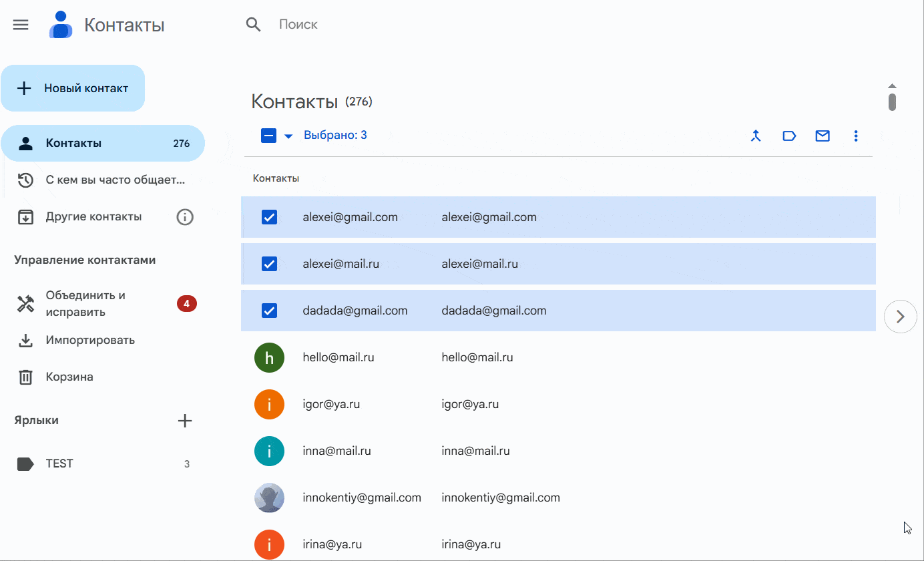The image size is (924, 561).
Task: Click the Поиск search input field
Action: [x=467, y=25]
